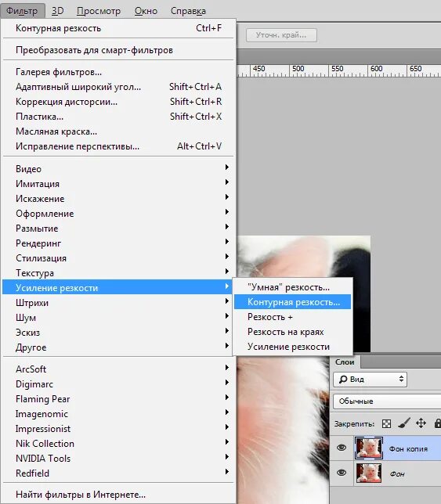Lock transparent pixels icon in Layers panel
Viewport: 441px width, 504px height.
pos(386,423)
